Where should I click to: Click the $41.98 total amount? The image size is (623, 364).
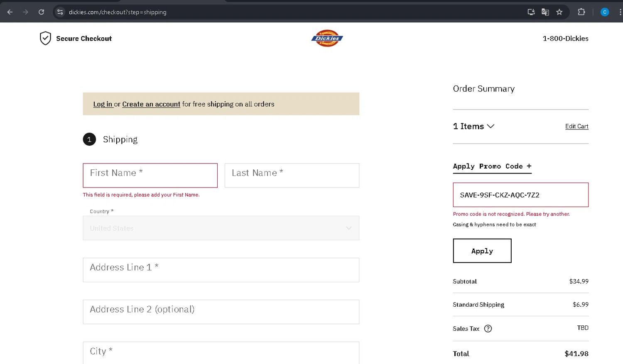point(576,354)
